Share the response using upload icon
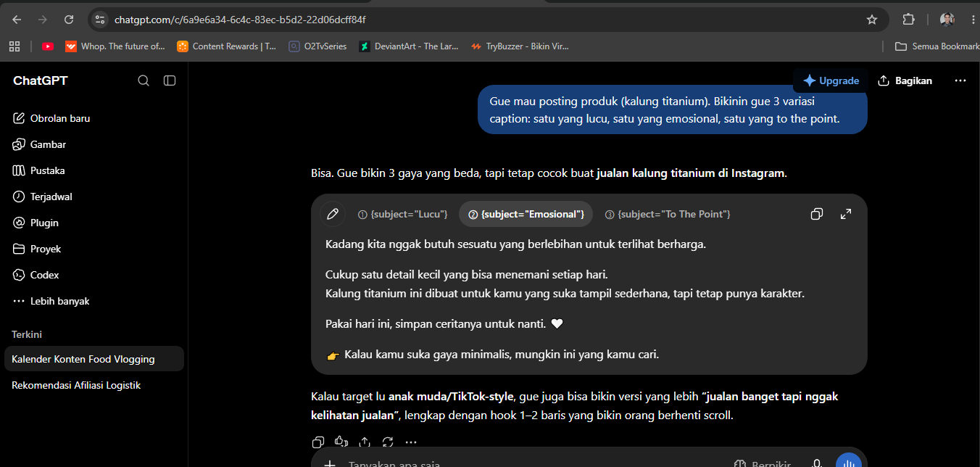This screenshot has width=980, height=467. 365,442
